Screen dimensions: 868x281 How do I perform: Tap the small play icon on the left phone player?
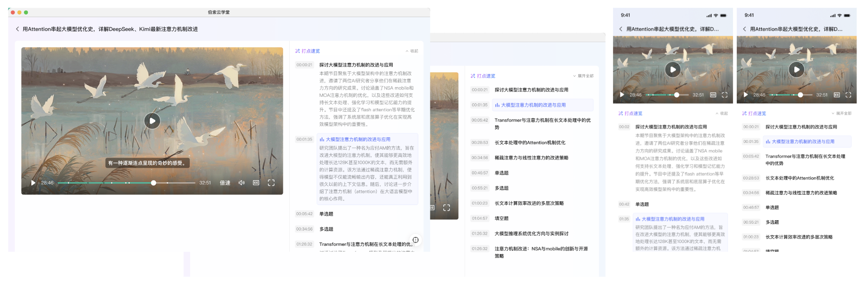pyautogui.click(x=622, y=95)
